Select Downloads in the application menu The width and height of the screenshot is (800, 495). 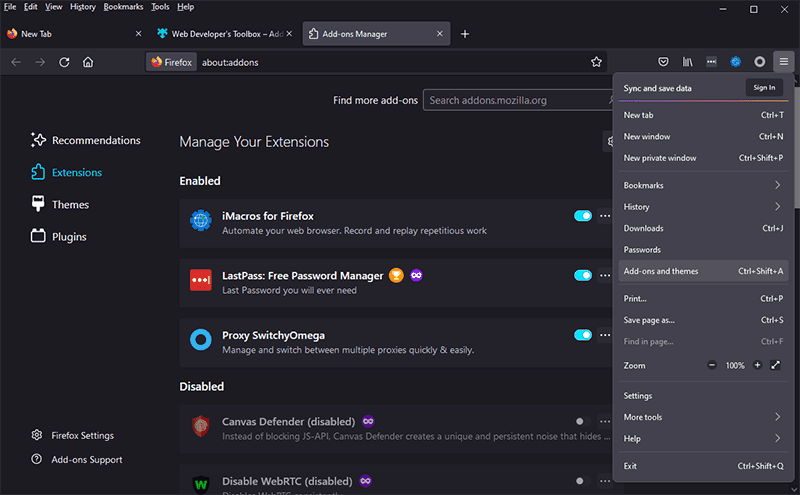coord(703,228)
